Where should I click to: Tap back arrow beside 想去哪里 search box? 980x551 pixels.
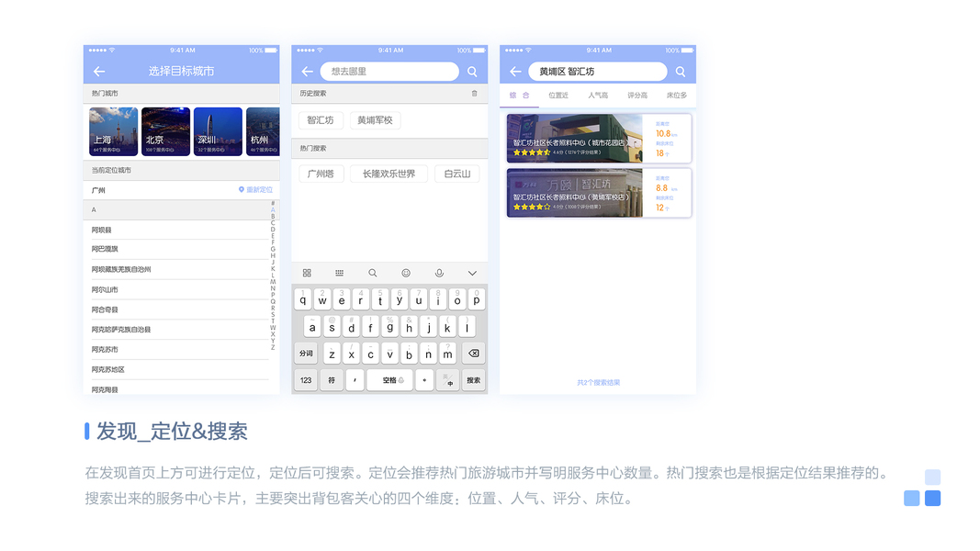tap(308, 72)
